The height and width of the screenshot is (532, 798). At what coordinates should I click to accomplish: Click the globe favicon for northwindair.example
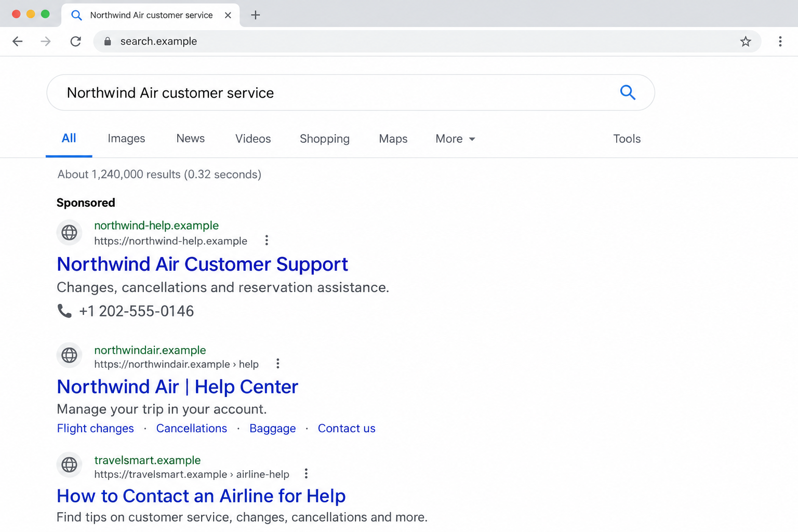(x=69, y=355)
